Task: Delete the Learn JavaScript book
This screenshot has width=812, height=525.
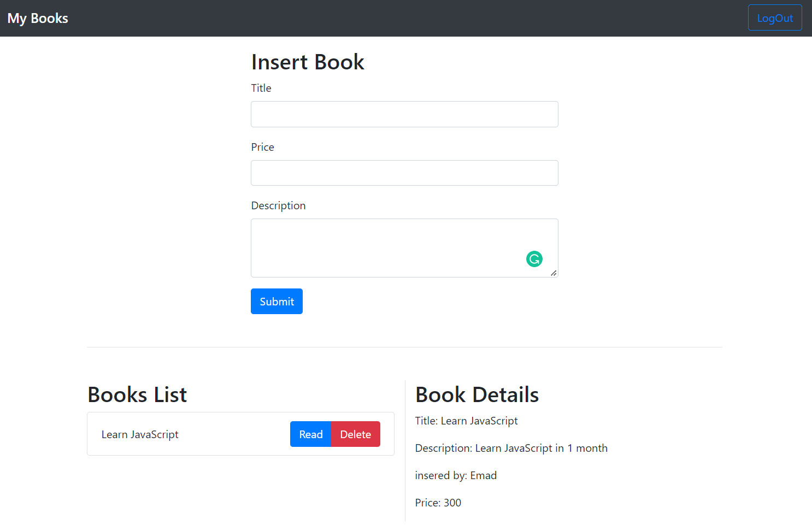Action: (x=355, y=434)
